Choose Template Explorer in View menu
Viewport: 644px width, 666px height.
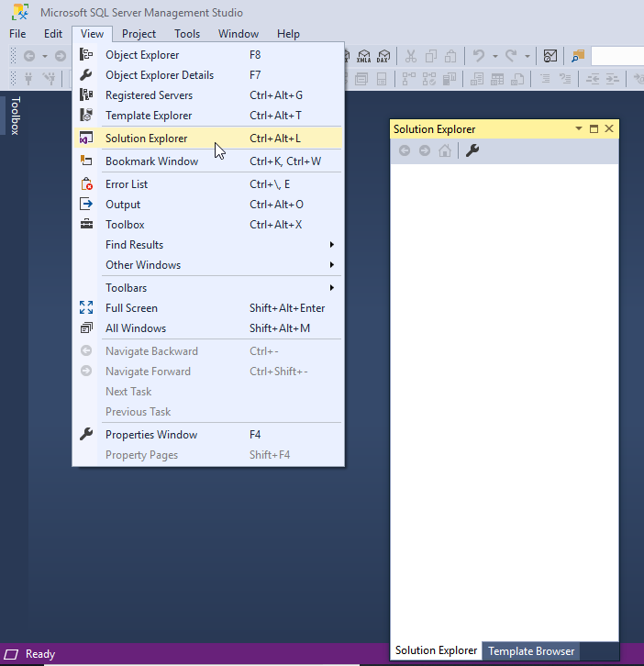[208, 116]
